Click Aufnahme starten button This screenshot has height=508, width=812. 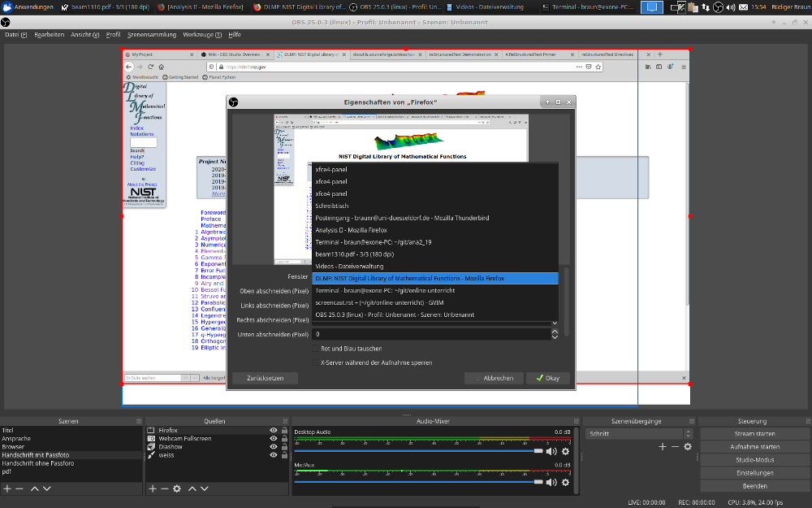[754, 446]
